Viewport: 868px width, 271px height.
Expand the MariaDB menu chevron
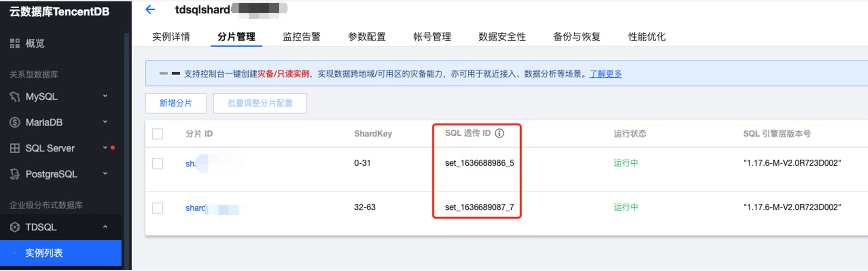105,122
